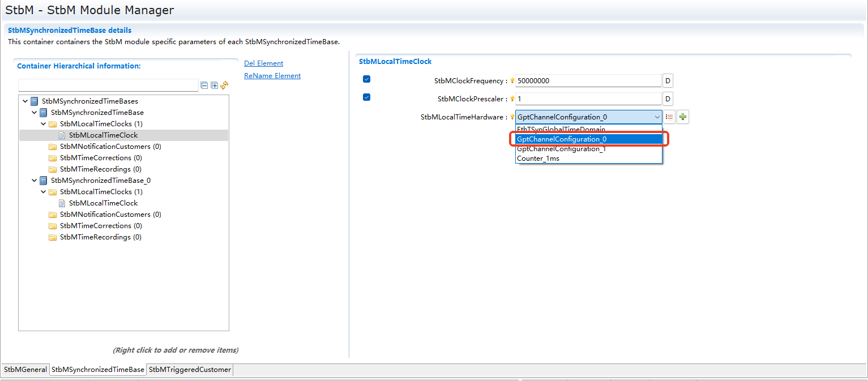Click the collapse-all tree icon

(204, 85)
